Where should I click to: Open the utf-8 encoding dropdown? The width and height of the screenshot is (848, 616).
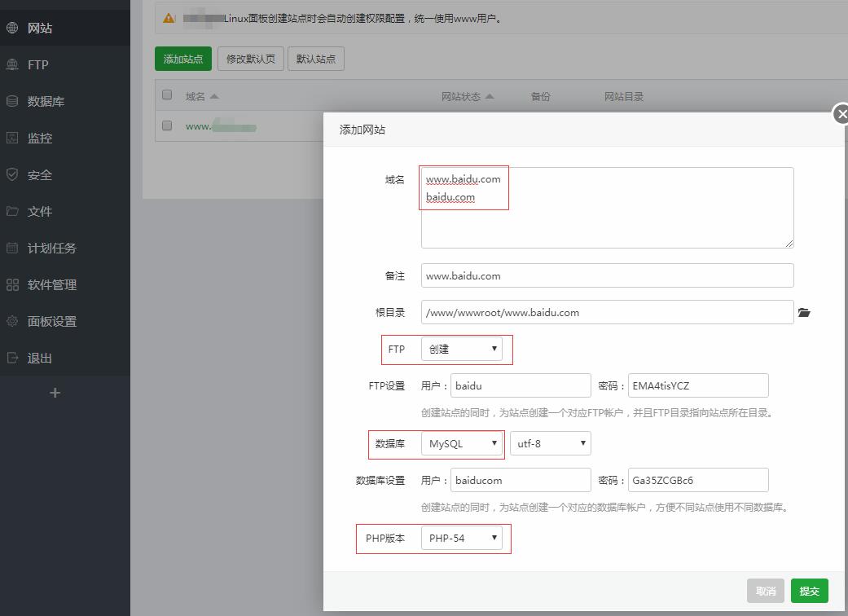550,444
